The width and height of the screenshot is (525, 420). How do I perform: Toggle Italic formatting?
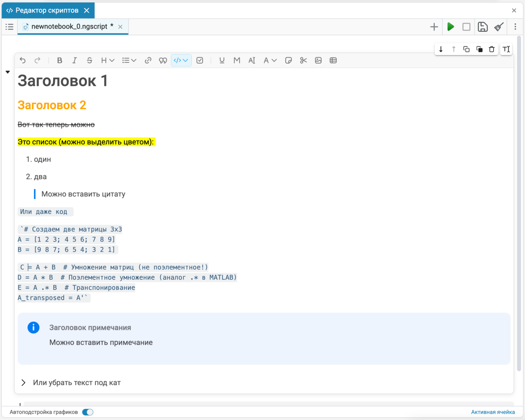coord(75,60)
